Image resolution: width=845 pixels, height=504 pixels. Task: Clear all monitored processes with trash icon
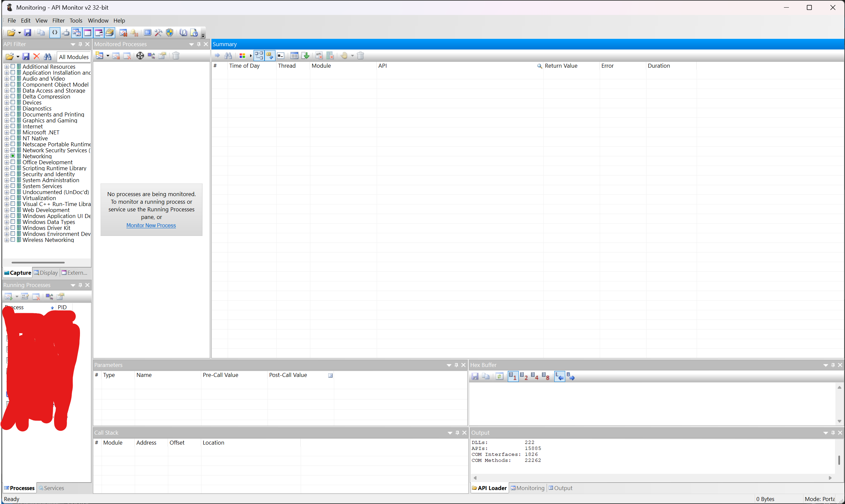pyautogui.click(x=176, y=56)
